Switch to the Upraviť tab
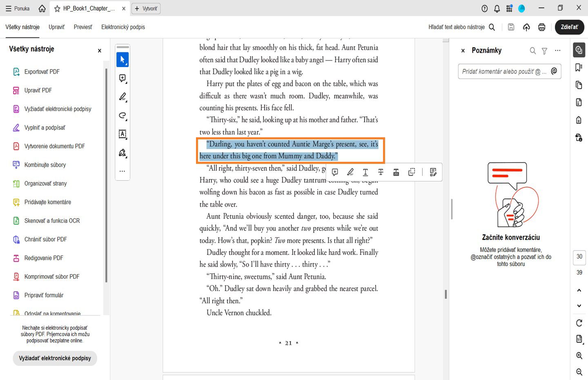Image resolution: width=588 pixels, height=380 pixels. click(56, 27)
